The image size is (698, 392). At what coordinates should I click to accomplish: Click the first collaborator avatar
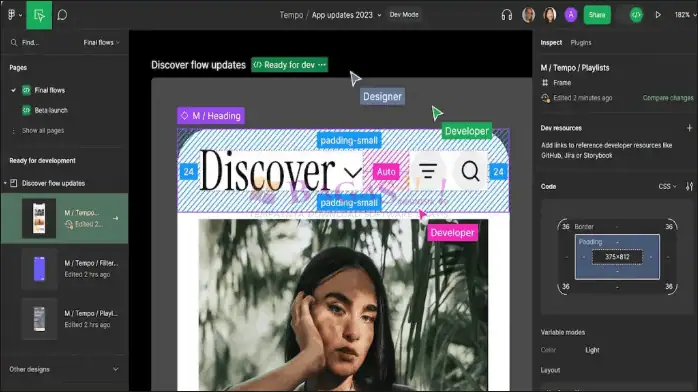click(528, 15)
